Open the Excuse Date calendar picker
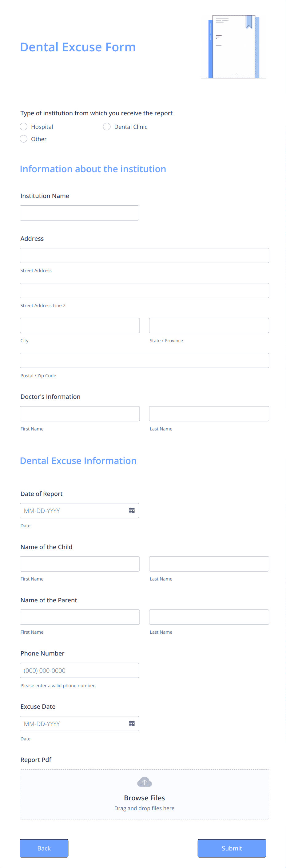 [x=131, y=723]
